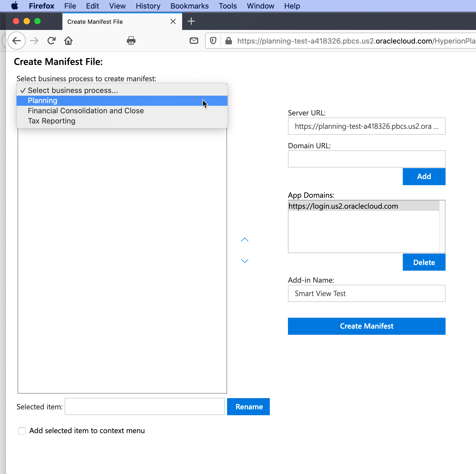Click the Add-in Name field
The image size is (476, 474).
click(x=366, y=293)
